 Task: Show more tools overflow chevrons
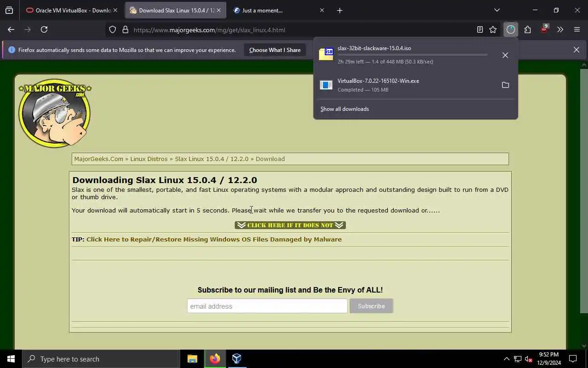click(x=560, y=29)
